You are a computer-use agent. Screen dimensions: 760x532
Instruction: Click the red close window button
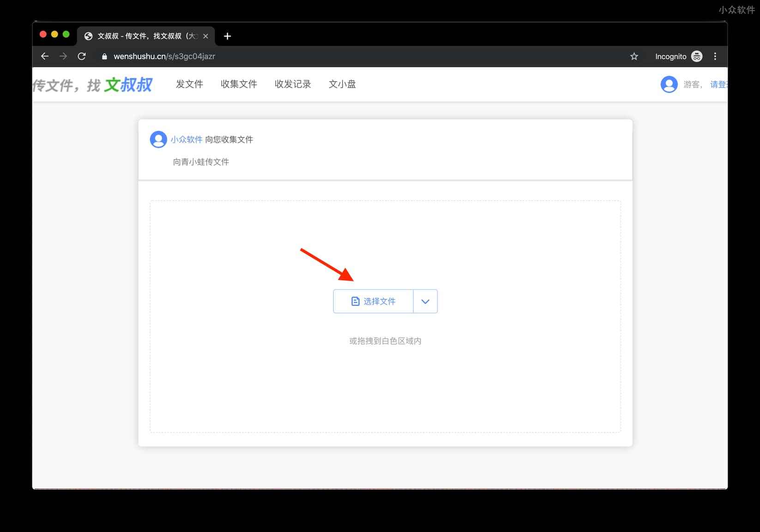pos(43,34)
